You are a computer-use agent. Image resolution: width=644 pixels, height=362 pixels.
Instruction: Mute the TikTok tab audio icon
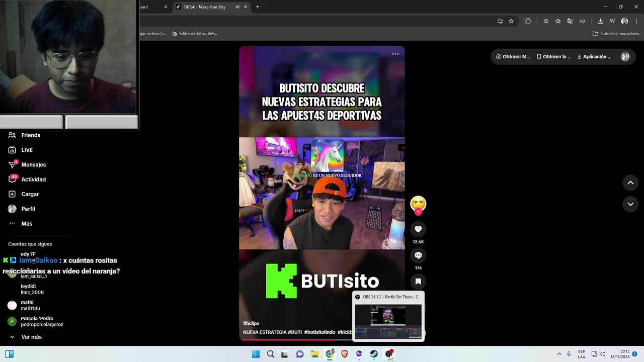pyautogui.click(x=237, y=7)
